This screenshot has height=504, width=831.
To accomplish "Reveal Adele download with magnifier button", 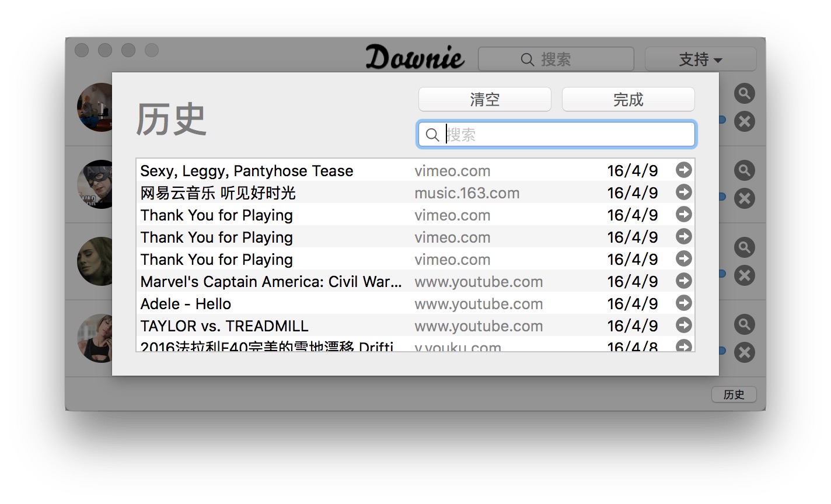I will (x=744, y=247).
